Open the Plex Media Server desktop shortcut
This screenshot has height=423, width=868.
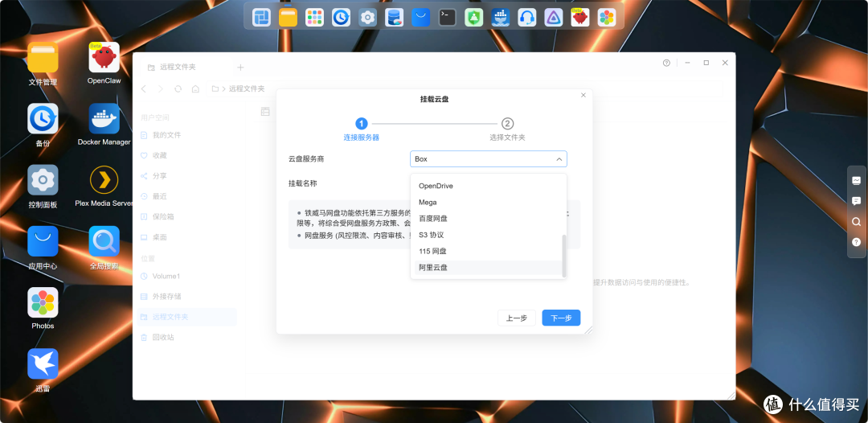click(x=104, y=186)
